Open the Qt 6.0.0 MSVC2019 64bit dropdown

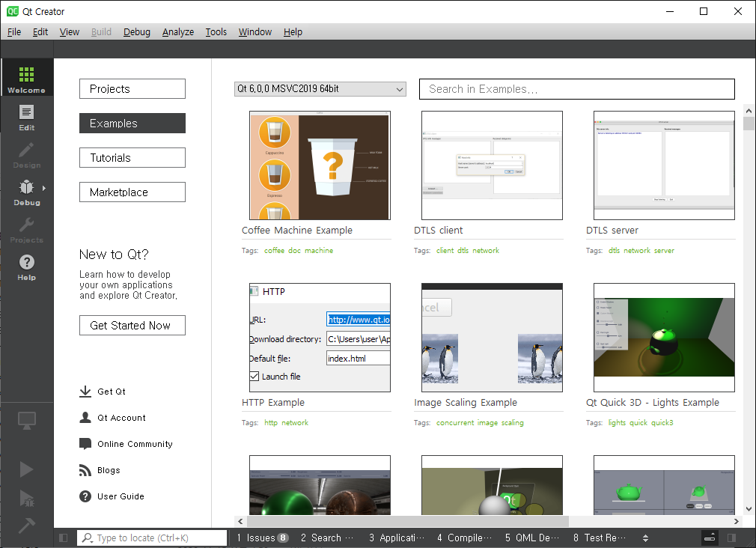coord(320,89)
